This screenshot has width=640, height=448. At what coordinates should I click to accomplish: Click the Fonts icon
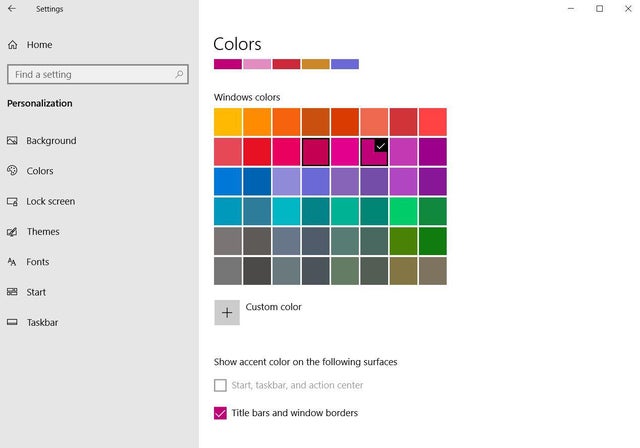12,262
